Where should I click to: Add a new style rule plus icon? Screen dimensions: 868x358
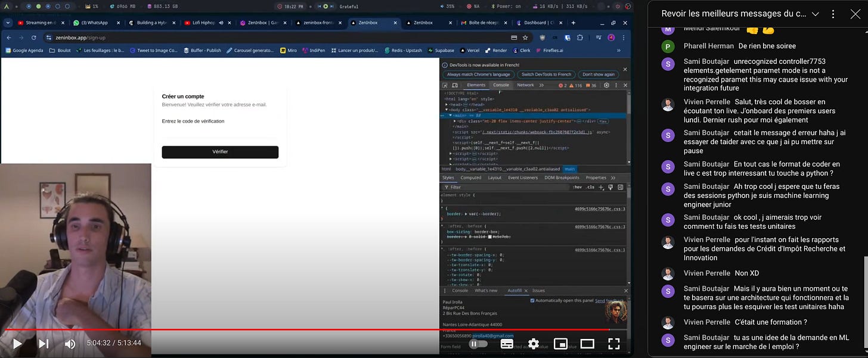pos(602,187)
